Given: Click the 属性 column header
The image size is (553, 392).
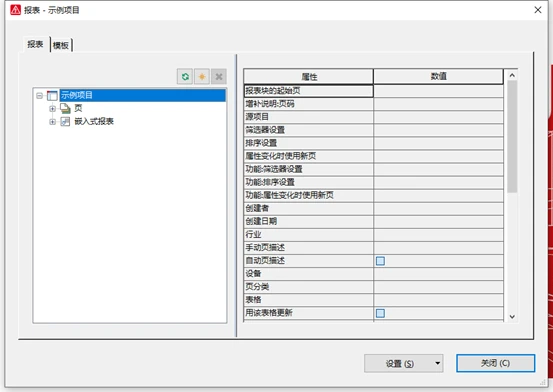Looking at the screenshot, I should click(x=309, y=77).
